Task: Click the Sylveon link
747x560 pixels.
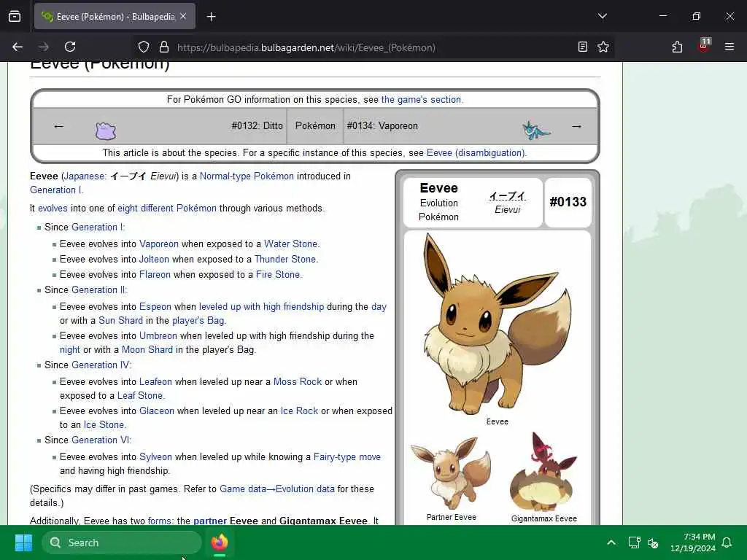Action: click(155, 457)
